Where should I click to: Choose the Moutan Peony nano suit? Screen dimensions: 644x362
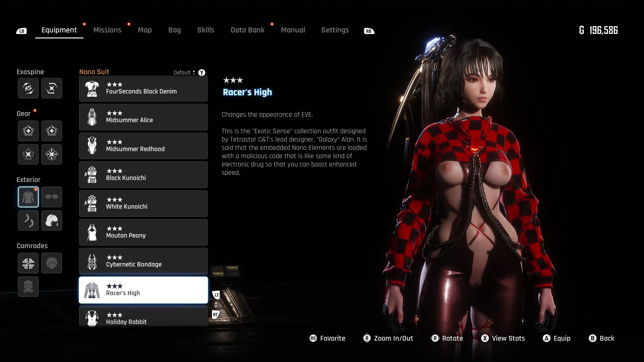143,233
